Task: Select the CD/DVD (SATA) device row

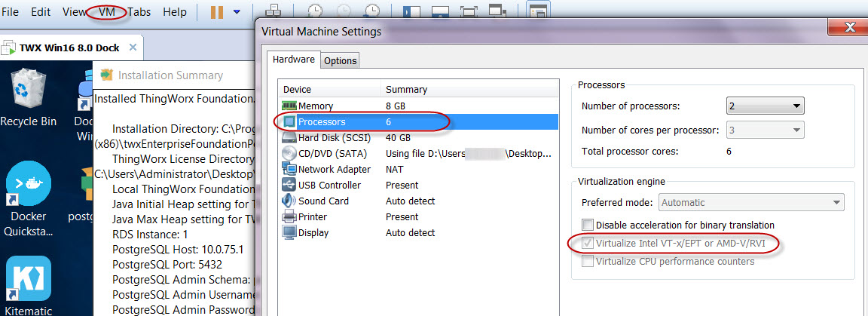Action: click(x=418, y=153)
